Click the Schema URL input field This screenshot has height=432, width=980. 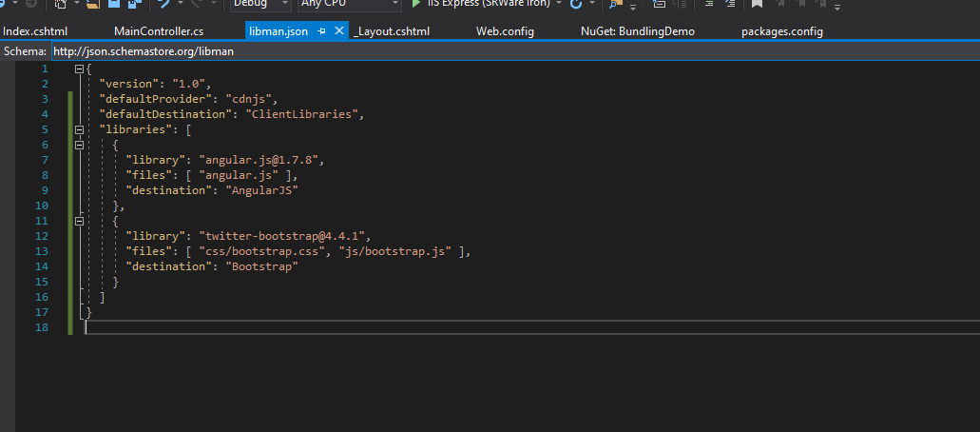point(515,51)
